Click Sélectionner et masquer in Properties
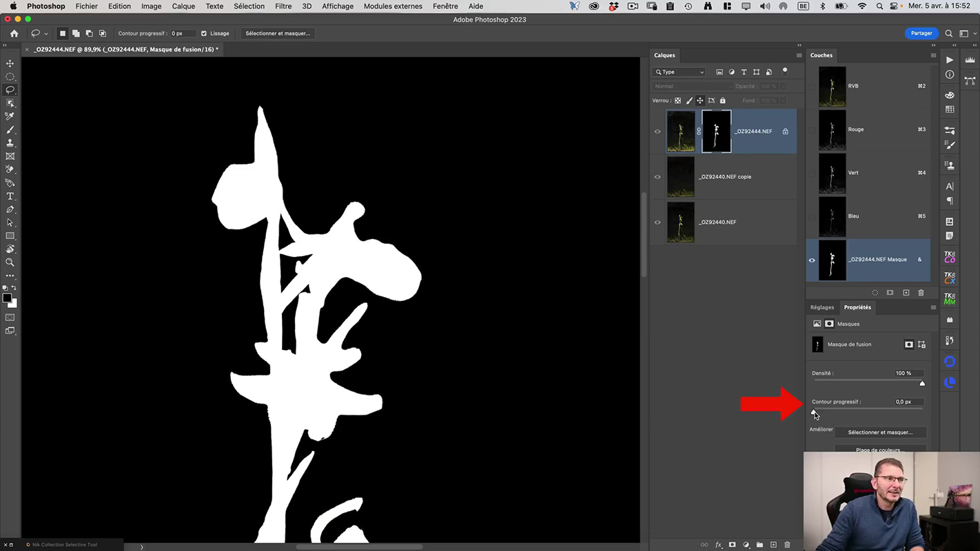The image size is (980, 551). pyautogui.click(x=880, y=433)
